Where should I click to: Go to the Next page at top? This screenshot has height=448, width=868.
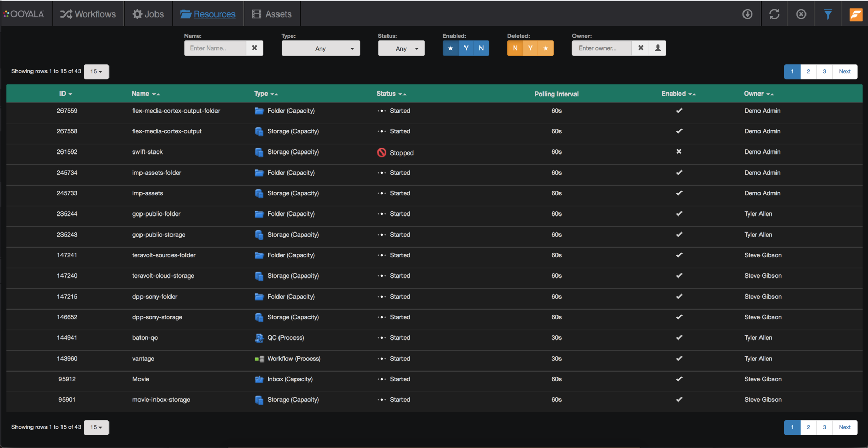(844, 71)
